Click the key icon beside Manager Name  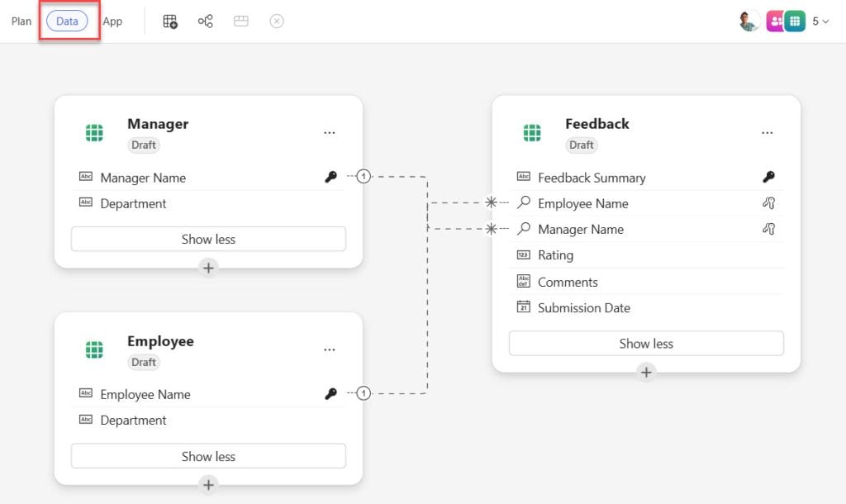pos(331,176)
